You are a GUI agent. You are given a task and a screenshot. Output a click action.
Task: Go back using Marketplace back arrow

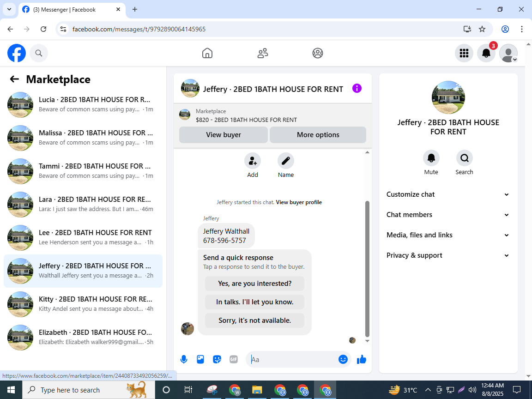point(14,79)
